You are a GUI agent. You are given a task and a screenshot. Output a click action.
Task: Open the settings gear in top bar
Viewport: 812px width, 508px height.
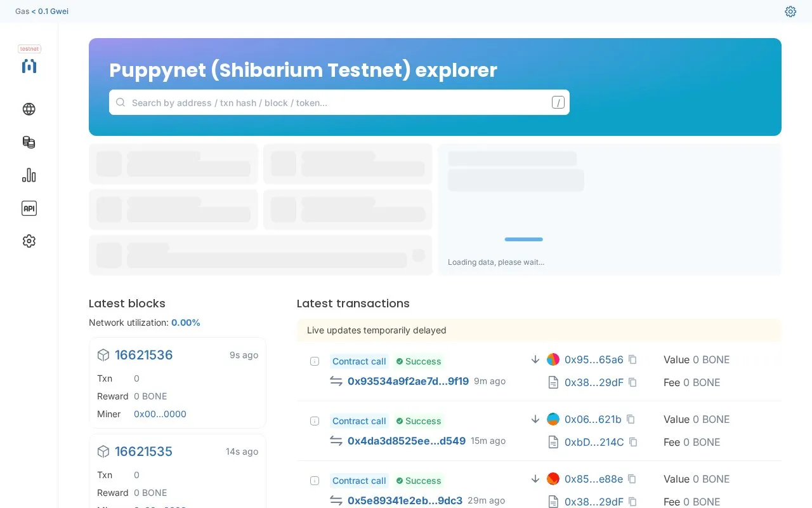click(x=790, y=11)
